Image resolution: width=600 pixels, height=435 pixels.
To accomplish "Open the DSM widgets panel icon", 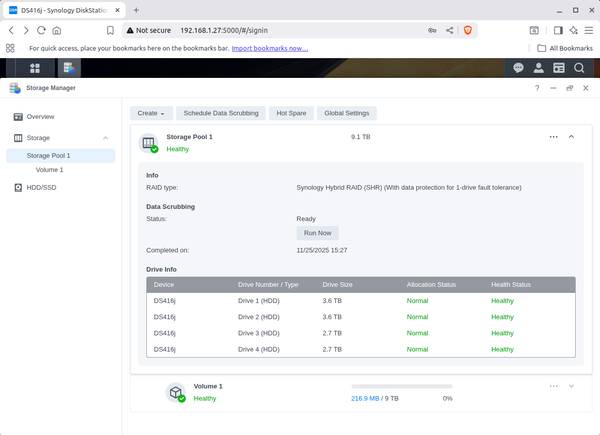I will pyautogui.click(x=559, y=68).
